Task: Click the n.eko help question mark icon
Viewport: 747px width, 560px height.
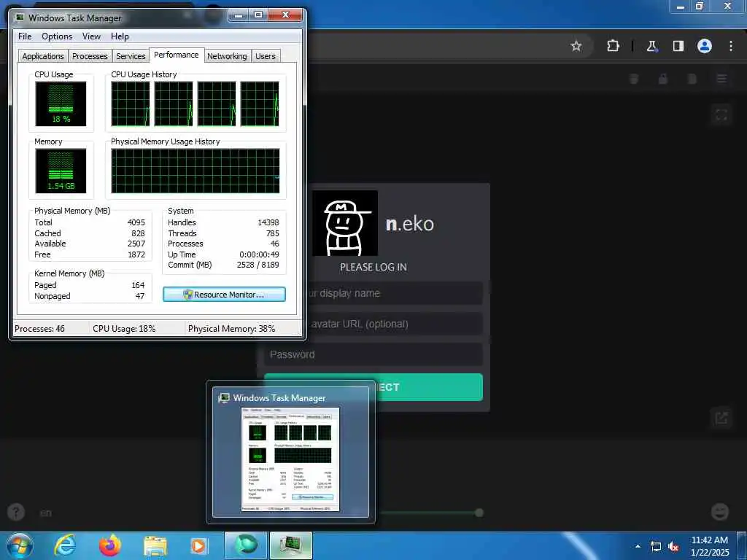Action: pyautogui.click(x=16, y=513)
